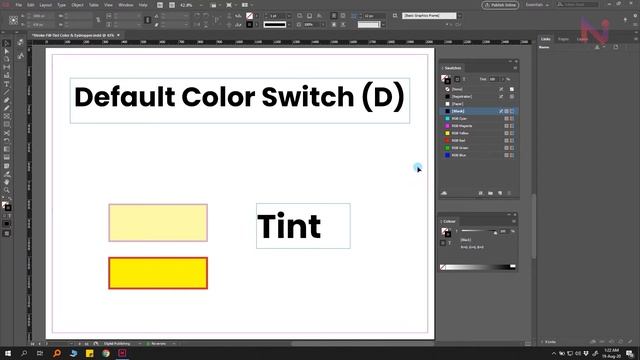Open InDesign icon on the taskbar
Screen dimensions: 640x360
coord(122,353)
